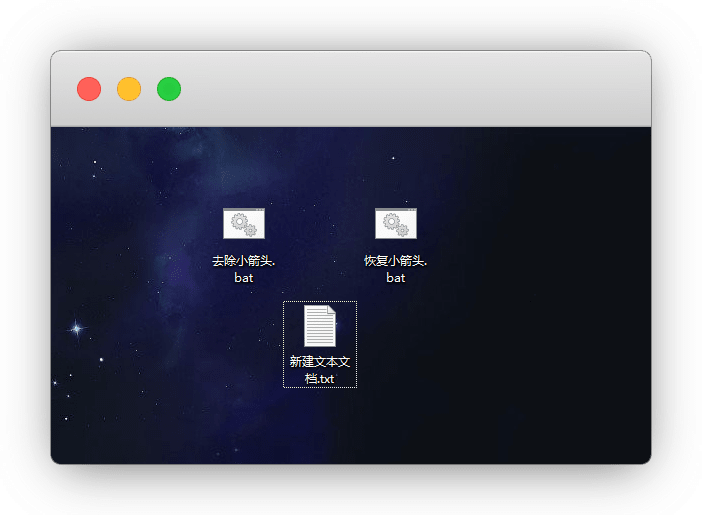Click the large gear in the 去除小箭头.bat icon
This screenshot has height=515, width=702.
pos(239,222)
